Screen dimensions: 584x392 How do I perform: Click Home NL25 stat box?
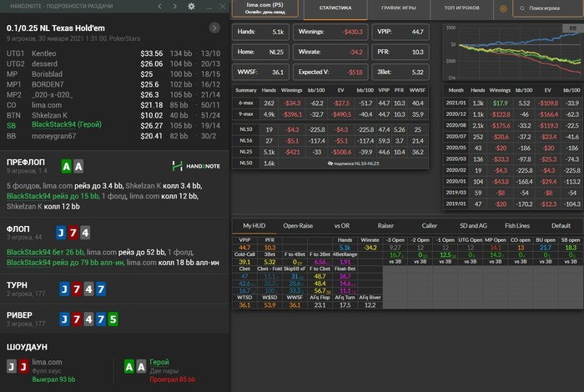click(260, 52)
